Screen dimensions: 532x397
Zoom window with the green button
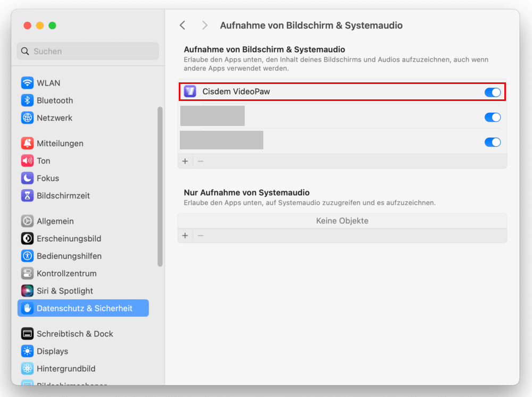[x=52, y=26]
